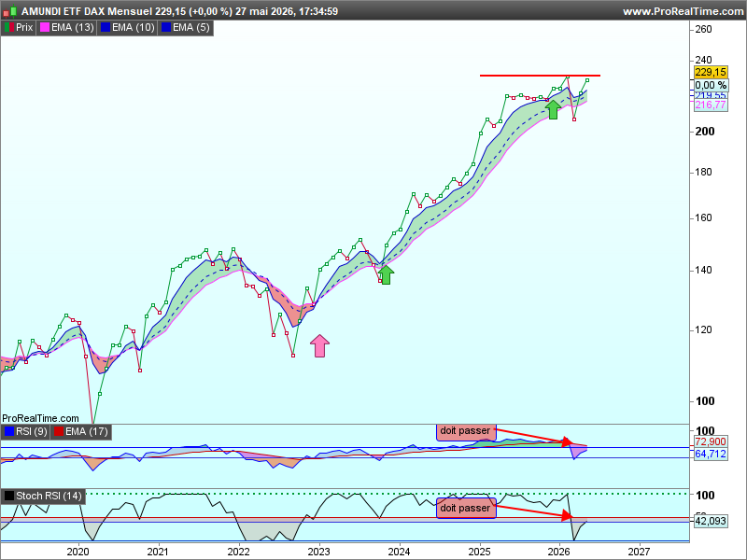Click the Prix red-green color swatch
The image size is (747, 560).
pos(9,28)
